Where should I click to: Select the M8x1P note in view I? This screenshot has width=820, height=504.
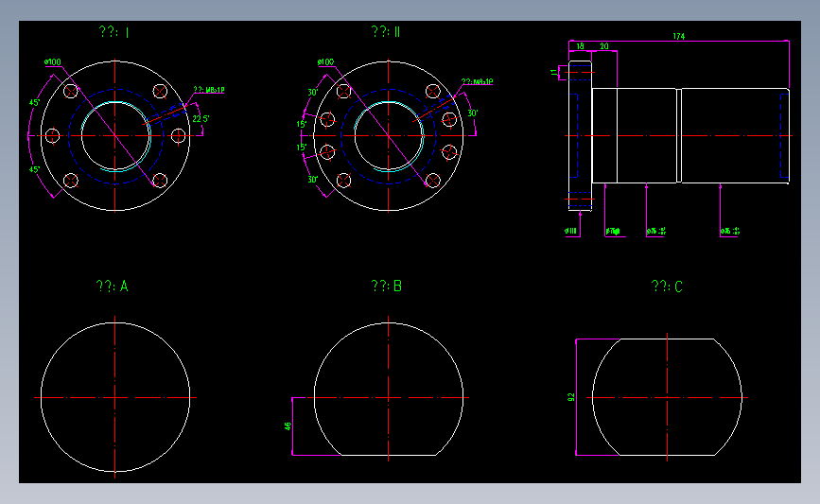click(209, 90)
